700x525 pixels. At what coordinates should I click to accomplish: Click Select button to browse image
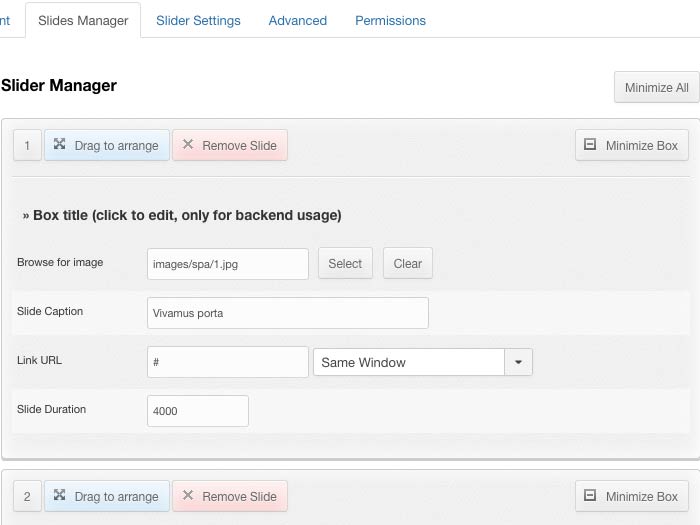pos(345,263)
